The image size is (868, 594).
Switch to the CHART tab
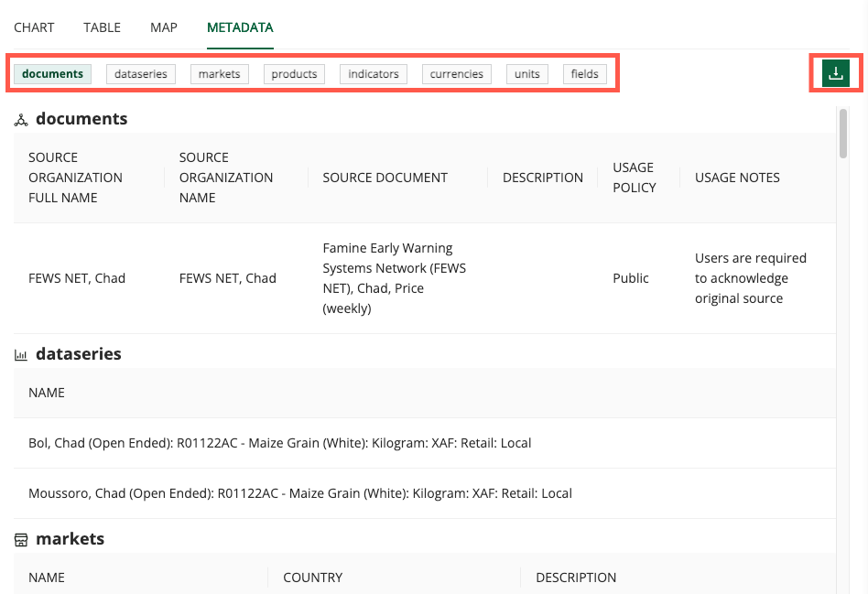click(34, 27)
